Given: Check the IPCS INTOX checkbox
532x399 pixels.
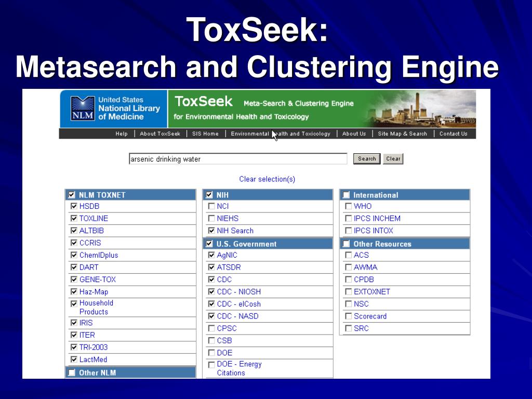Looking at the screenshot, I should pyautogui.click(x=348, y=230).
